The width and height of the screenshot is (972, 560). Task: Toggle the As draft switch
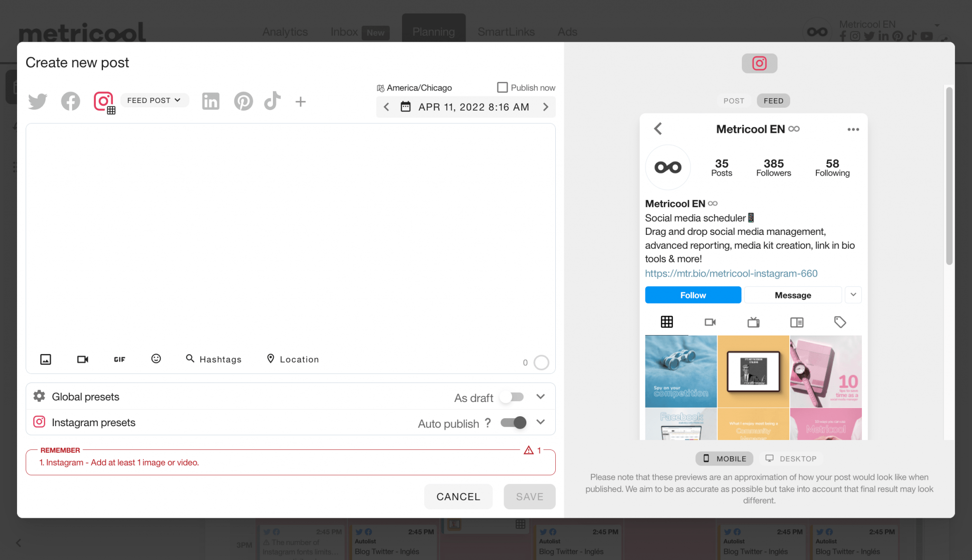513,397
